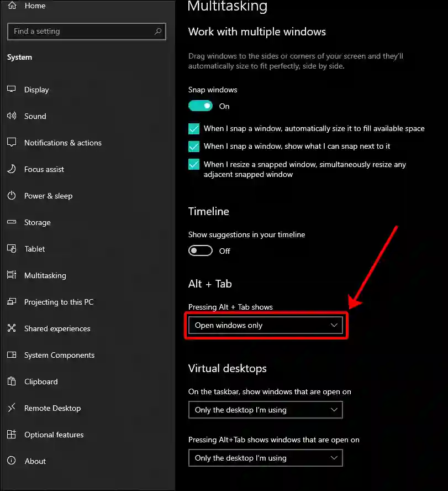The image size is (448, 491).
Task: Click the Focus assist moon icon
Action: [x=12, y=169]
